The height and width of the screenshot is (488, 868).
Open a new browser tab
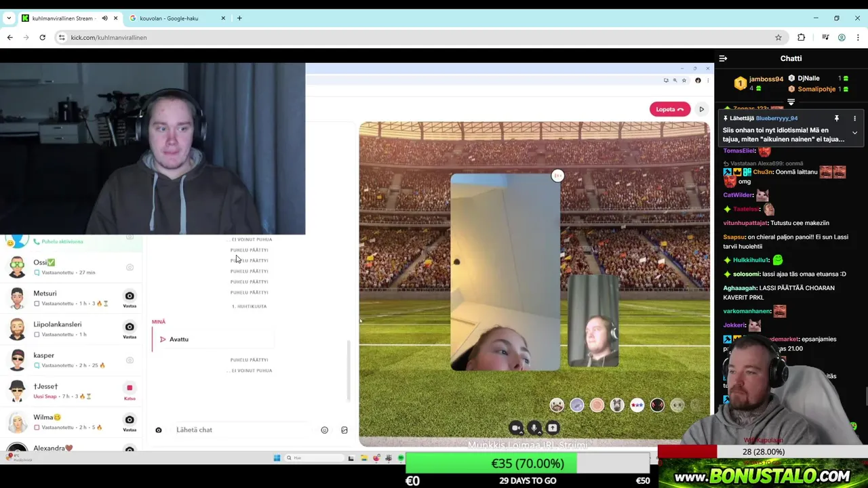[x=239, y=18]
